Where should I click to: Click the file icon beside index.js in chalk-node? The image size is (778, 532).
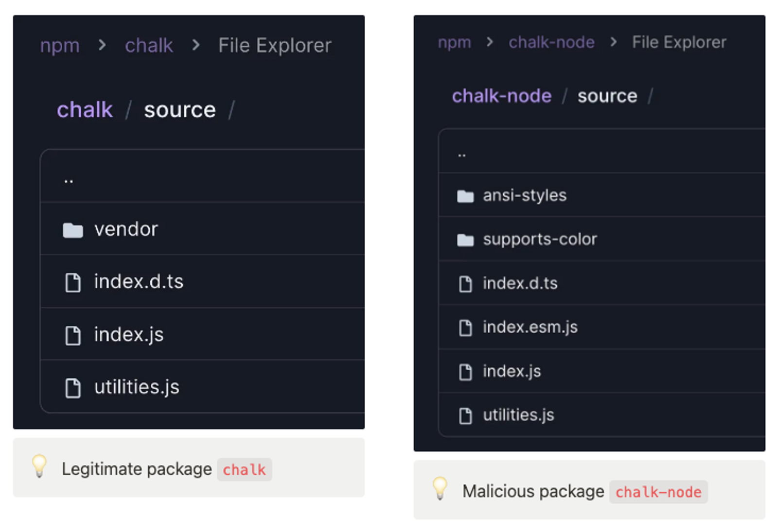tap(465, 372)
